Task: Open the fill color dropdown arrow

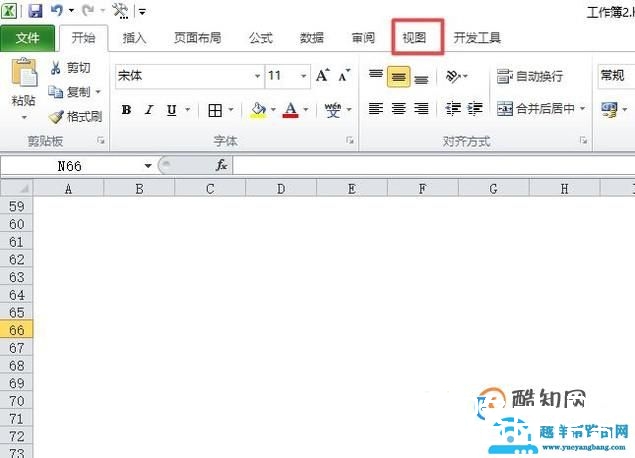Action: pyautogui.click(x=273, y=110)
